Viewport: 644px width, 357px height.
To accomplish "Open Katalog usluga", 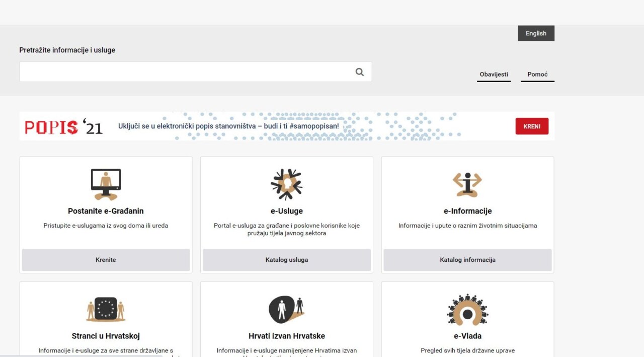I will pyautogui.click(x=287, y=260).
